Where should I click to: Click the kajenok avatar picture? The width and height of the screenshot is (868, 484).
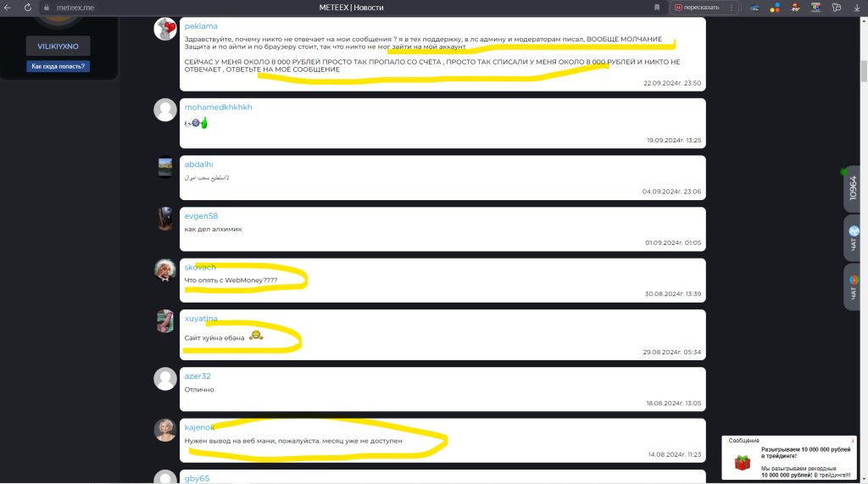[x=165, y=431]
